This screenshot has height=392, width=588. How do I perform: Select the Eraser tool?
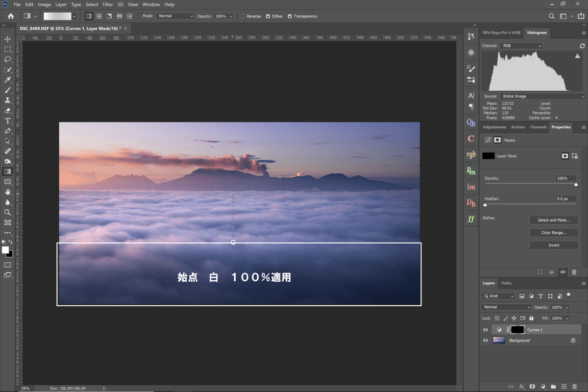coord(7,110)
